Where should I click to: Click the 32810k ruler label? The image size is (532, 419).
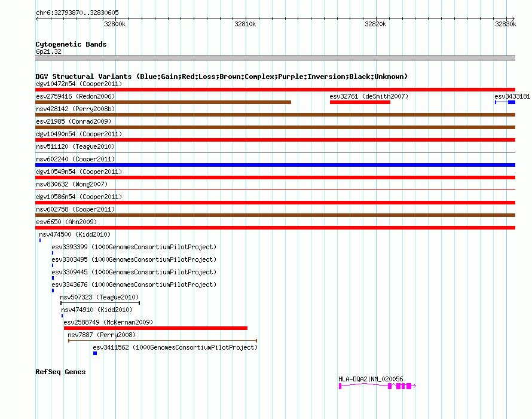tap(245, 24)
